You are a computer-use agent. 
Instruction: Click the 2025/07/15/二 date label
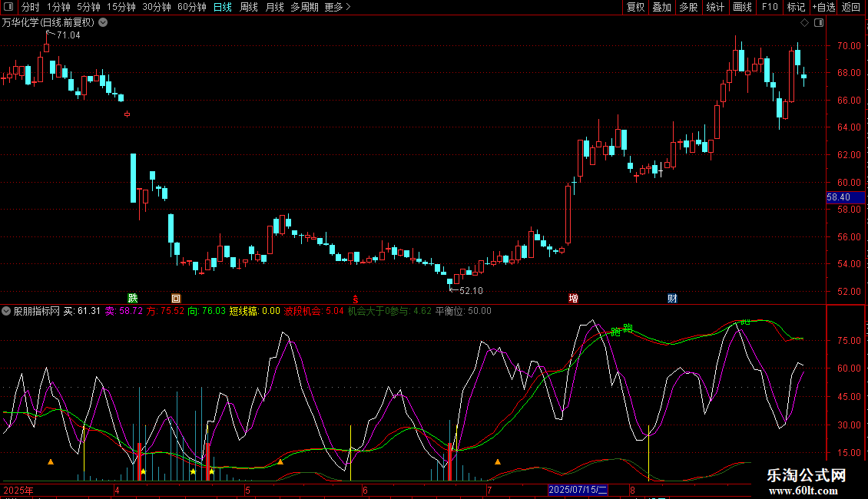tap(578, 490)
